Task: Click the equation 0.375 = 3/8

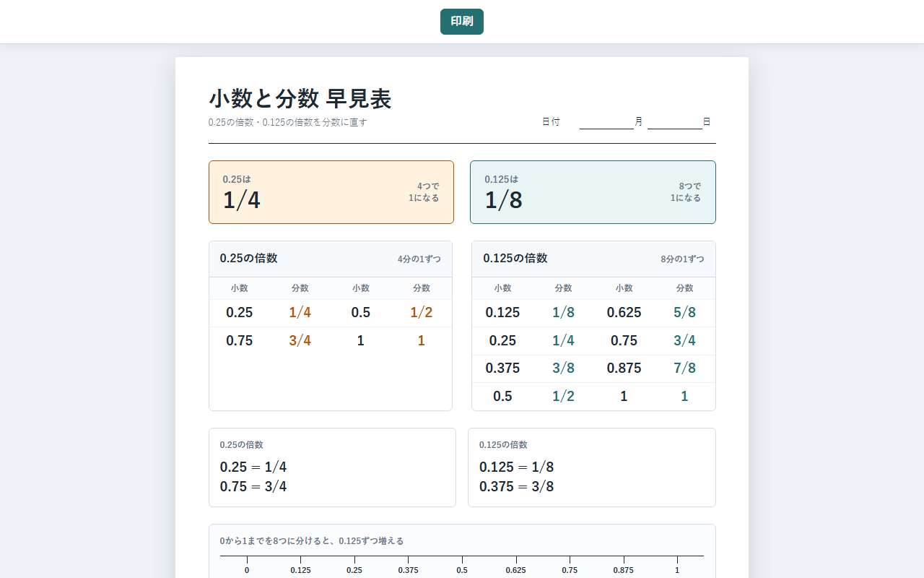Action: click(517, 487)
